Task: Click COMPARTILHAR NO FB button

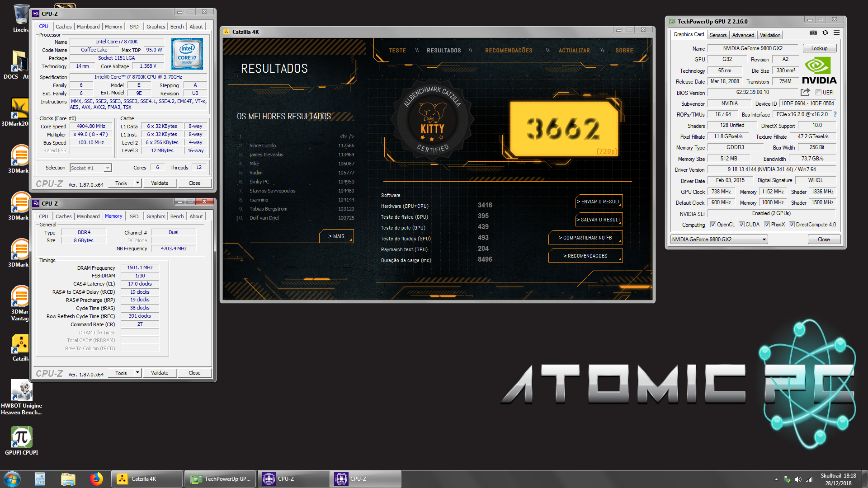Action: coord(585,238)
